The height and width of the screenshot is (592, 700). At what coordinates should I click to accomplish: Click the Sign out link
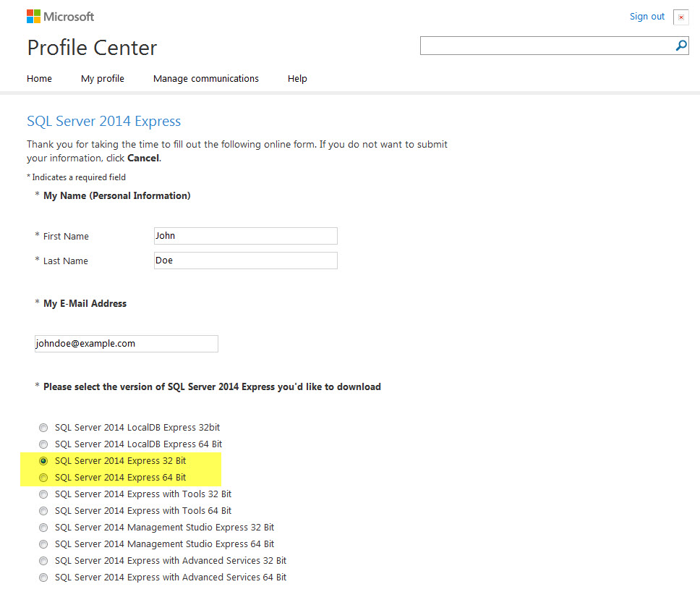click(x=646, y=17)
